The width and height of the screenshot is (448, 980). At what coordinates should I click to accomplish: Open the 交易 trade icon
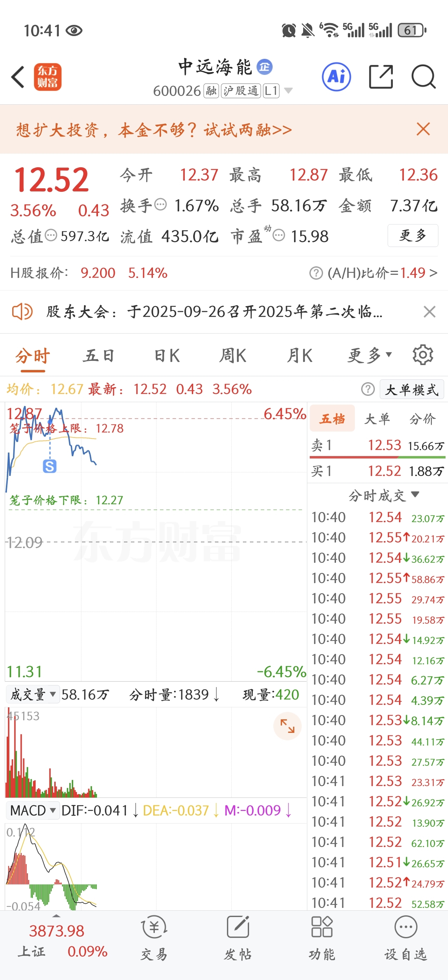pos(154,937)
